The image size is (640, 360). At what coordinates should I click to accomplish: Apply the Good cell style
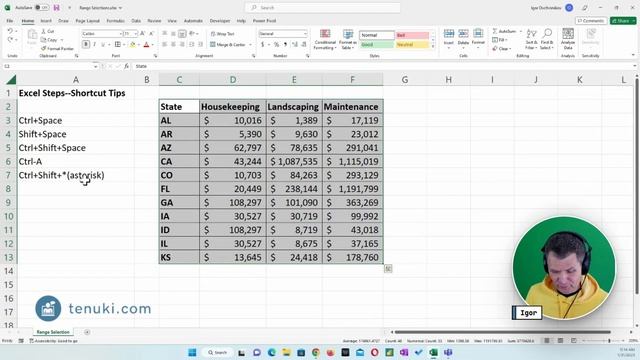(376, 44)
